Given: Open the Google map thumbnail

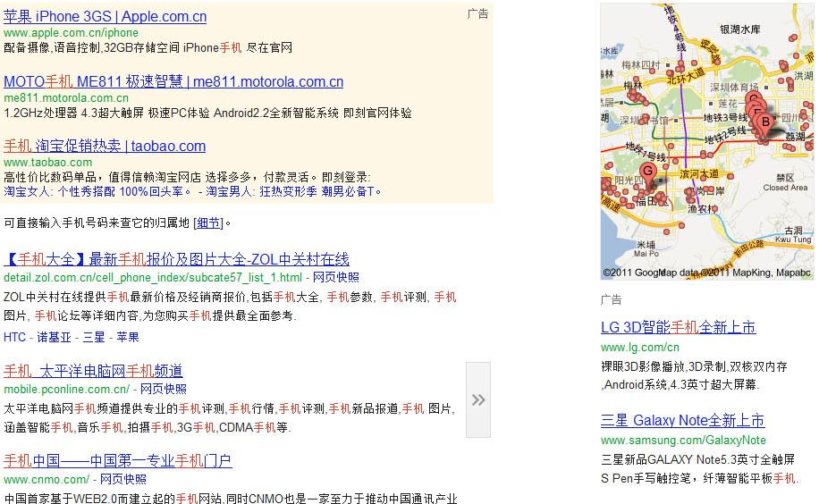Looking at the screenshot, I should click(x=706, y=141).
